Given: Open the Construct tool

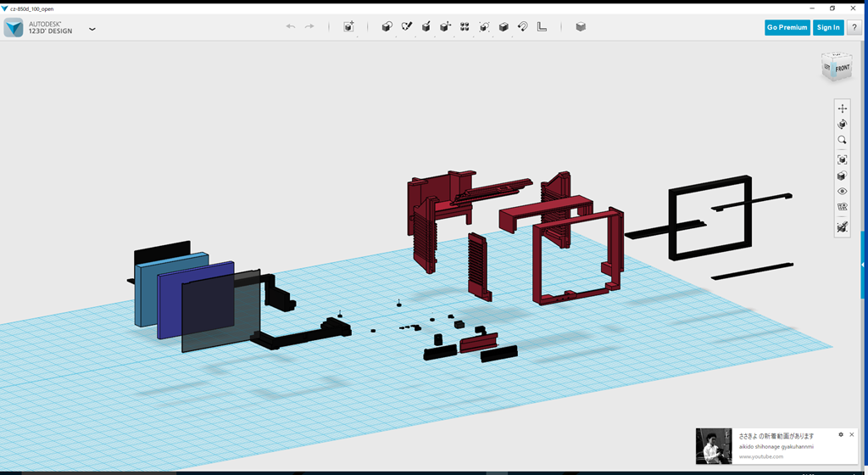Looking at the screenshot, I should pos(426,27).
